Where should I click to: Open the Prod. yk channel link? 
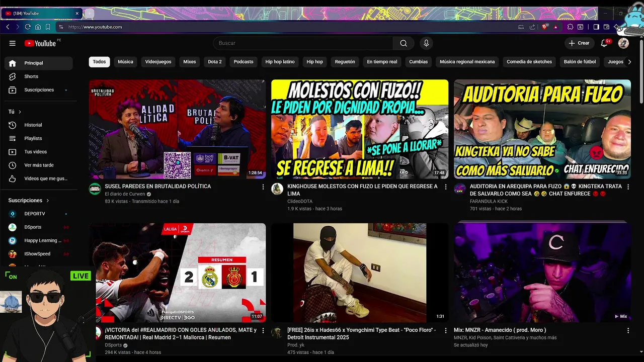(x=296, y=345)
